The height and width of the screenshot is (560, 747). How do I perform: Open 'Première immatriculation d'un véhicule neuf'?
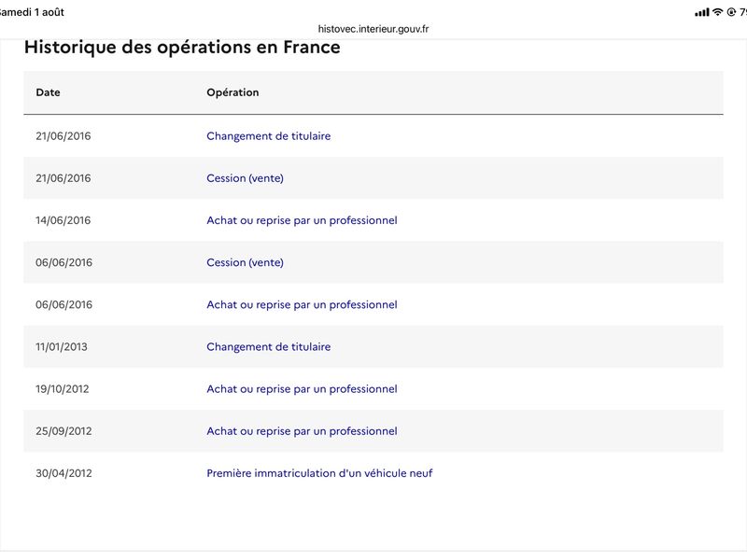(x=319, y=473)
